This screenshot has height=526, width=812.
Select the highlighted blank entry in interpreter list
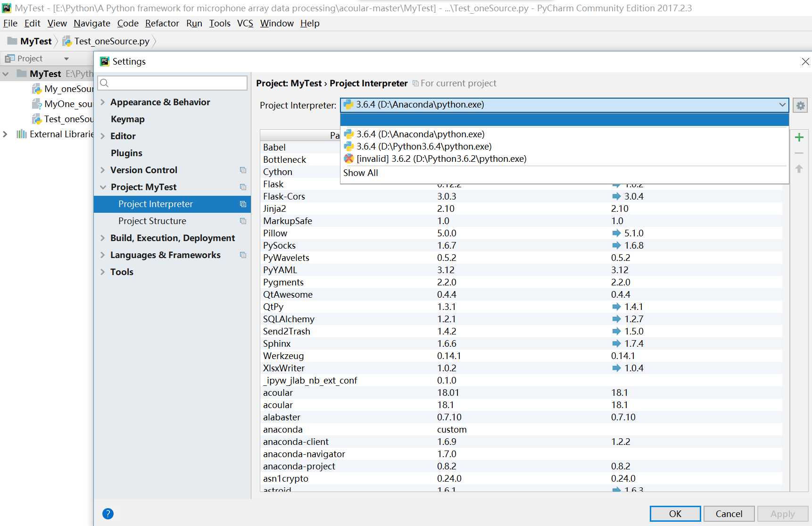(x=564, y=120)
